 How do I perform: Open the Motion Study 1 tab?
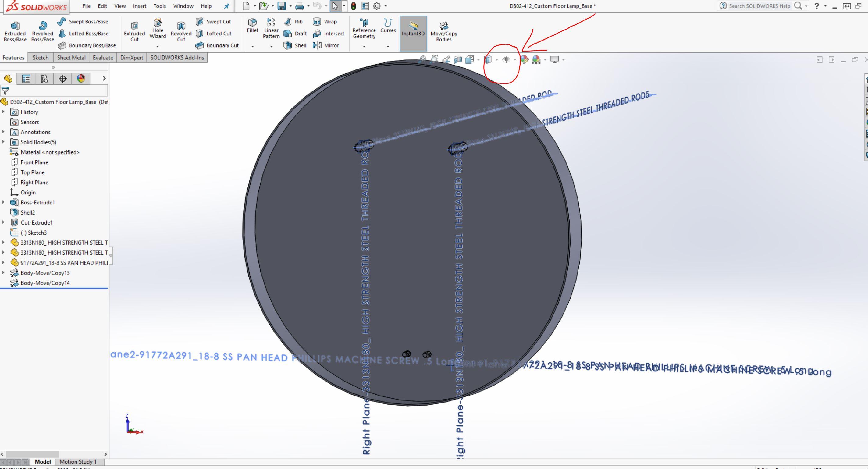[x=78, y=462]
